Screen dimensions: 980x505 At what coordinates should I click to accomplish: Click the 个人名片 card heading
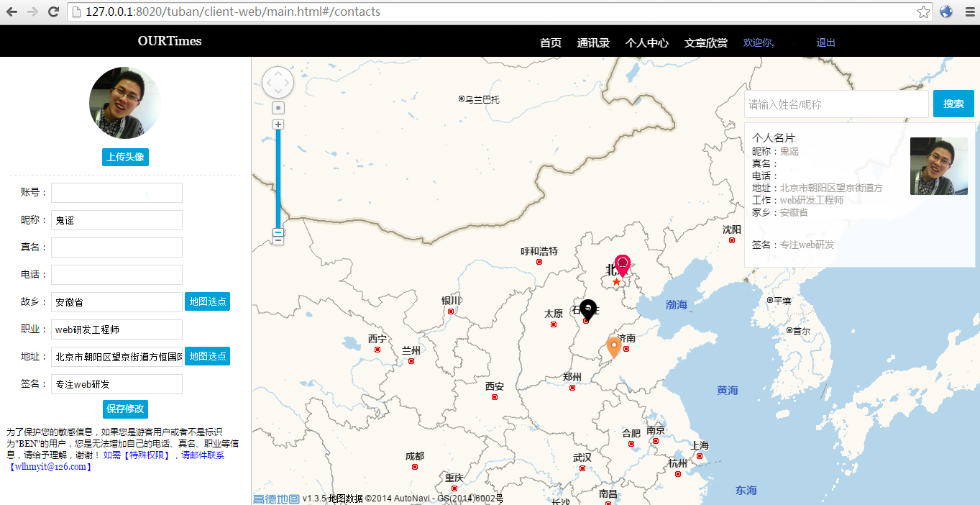point(774,137)
